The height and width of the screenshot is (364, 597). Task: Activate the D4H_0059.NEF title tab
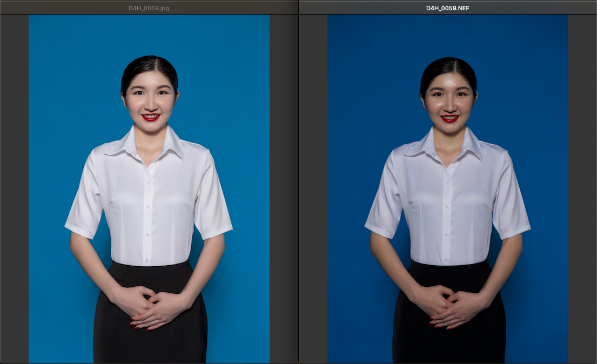pos(448,8)
